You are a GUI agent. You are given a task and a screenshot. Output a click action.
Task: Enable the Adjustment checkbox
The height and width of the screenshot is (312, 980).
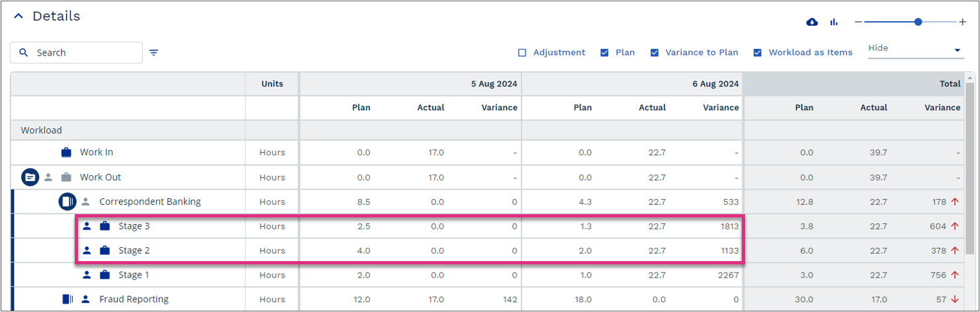pos(521,52)
